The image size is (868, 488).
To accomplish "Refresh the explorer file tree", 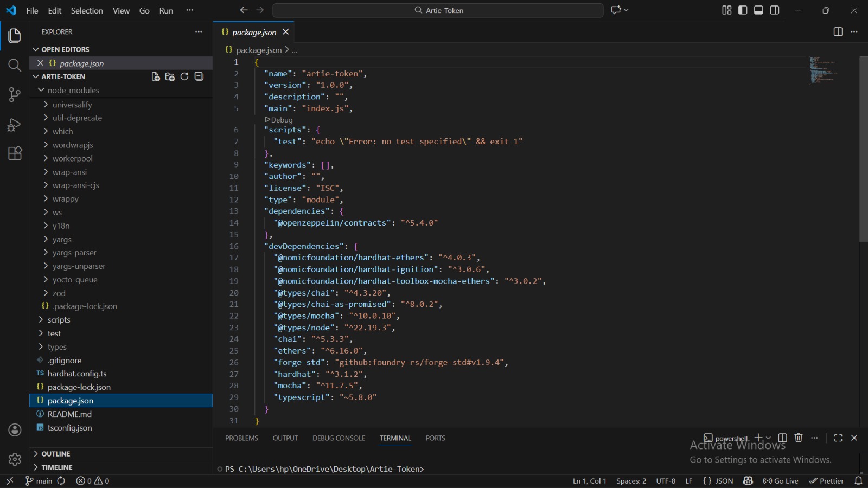I will (x=184, y=76).
